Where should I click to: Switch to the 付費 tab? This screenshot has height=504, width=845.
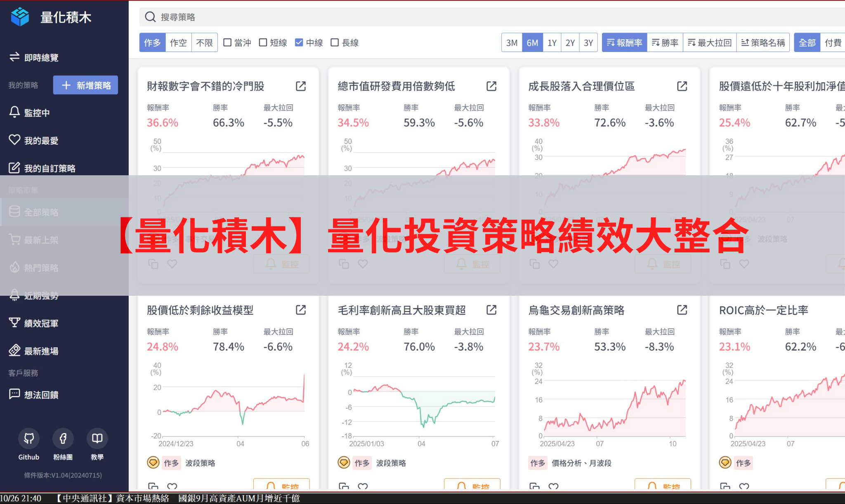tap(833, 42)
